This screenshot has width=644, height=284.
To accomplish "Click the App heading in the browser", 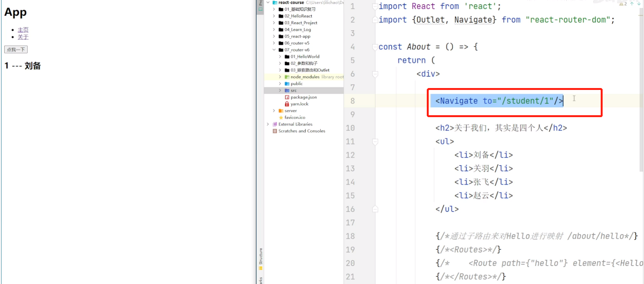I will 16,12.
